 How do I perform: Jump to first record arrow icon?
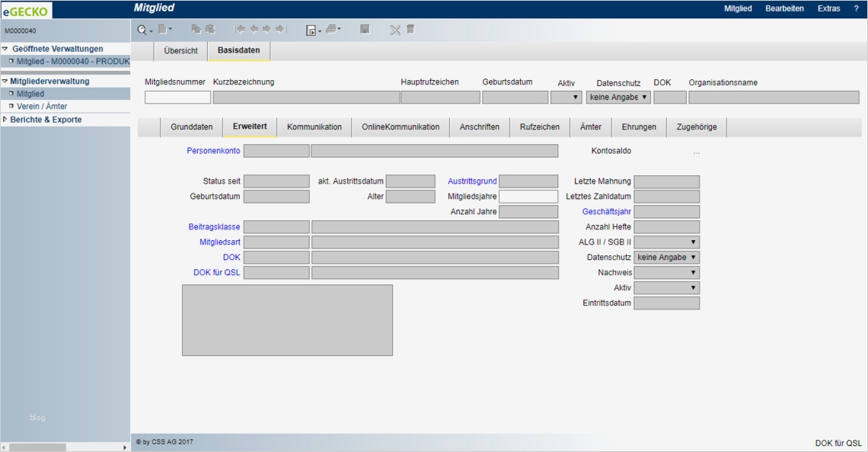tap(240, 30)
